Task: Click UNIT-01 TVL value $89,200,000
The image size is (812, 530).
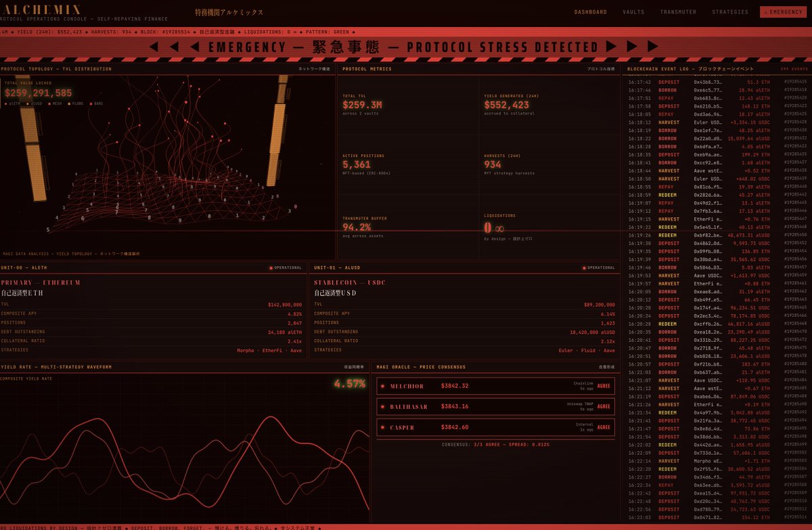Action: click(x=600, y=305)
